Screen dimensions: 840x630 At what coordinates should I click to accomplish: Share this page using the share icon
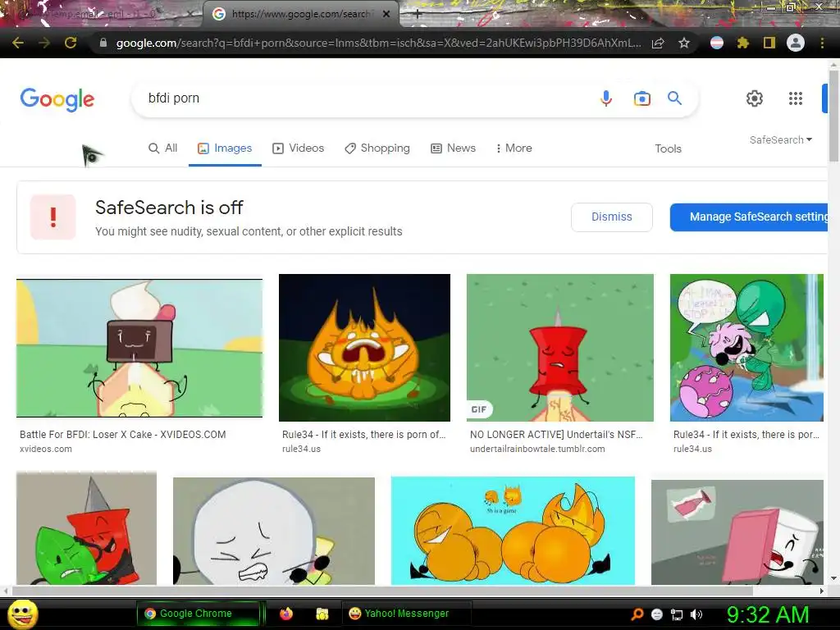coord(658,43)
